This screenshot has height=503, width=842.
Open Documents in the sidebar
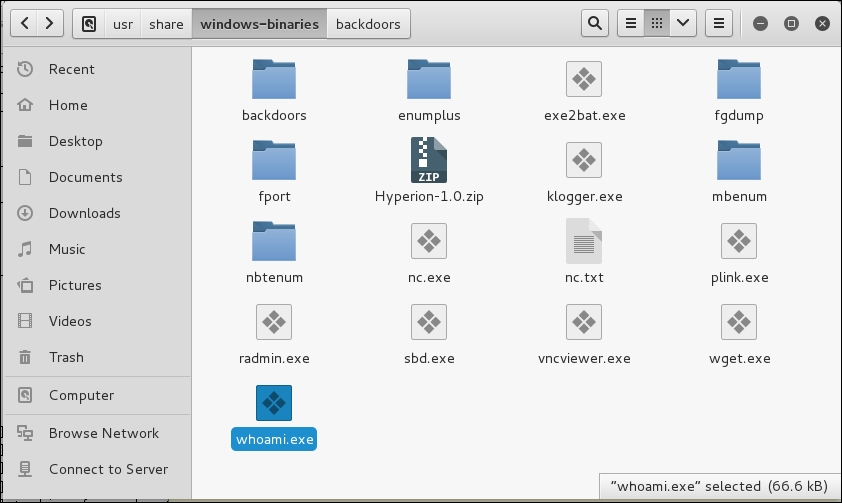click(x=97, y=177)
